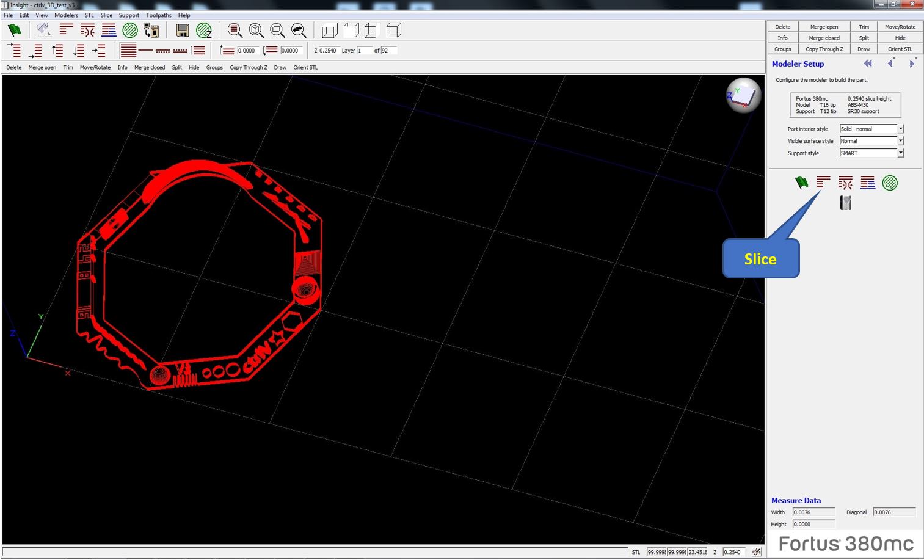Open the Support menu
Image resolution: width=924 pixels, height=560 pixels.
coord(129,15)
